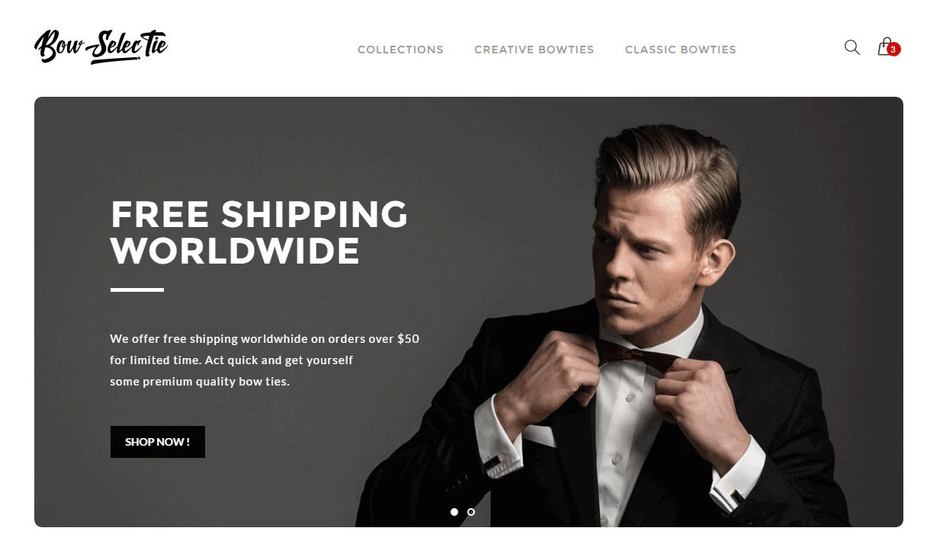The height and width of the screenshot is (560, 943).
Task: Open the shopping bag cart icon
Action: click(885, 46)
